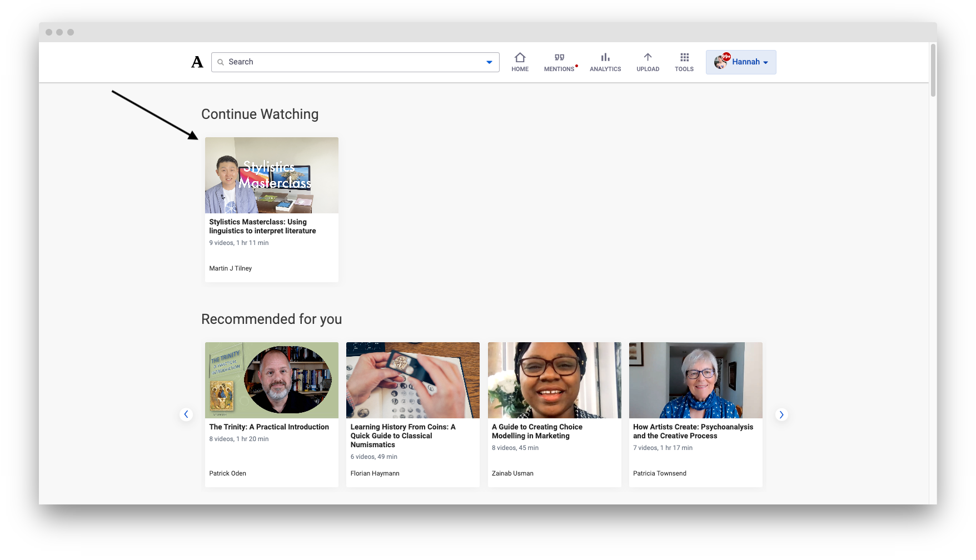
Task: Open The Trinity: A Practical Introduction thumbnail
Action: click(x=271, y=380)
